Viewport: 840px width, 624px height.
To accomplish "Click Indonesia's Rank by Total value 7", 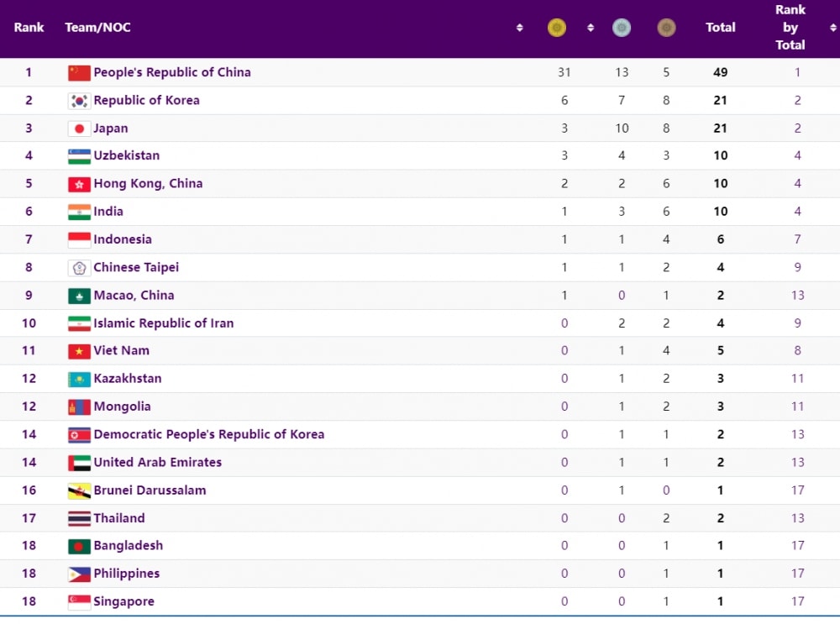I will pos(798,239).
